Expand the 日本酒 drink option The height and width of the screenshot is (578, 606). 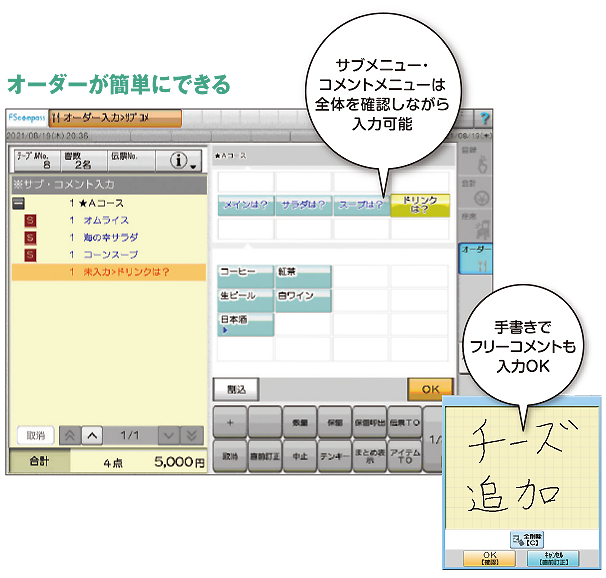(x=246, y=325)
